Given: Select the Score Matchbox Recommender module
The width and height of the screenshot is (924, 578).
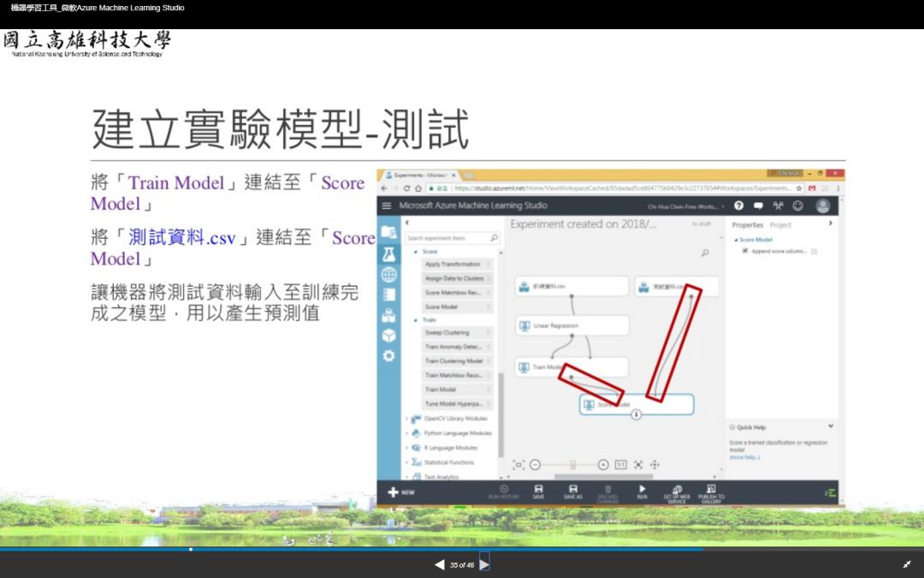Looking at the screenshot, I should coord(457,293).
